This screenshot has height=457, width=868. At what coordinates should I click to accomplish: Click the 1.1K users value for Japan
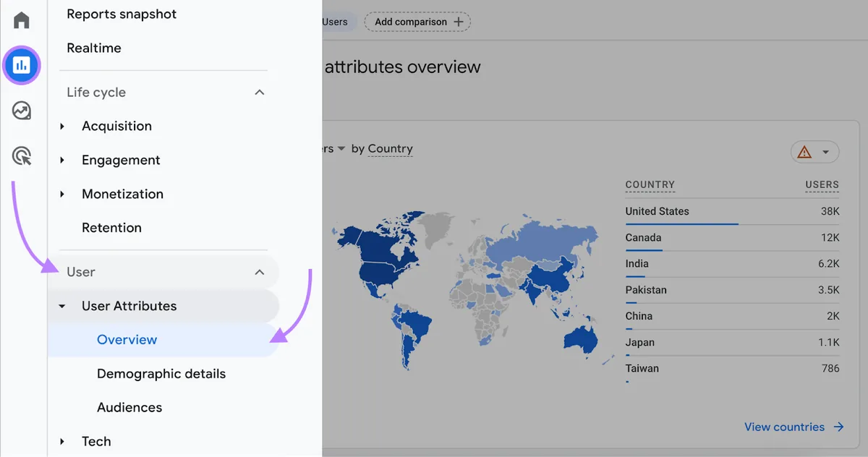(x=829, y=342)
